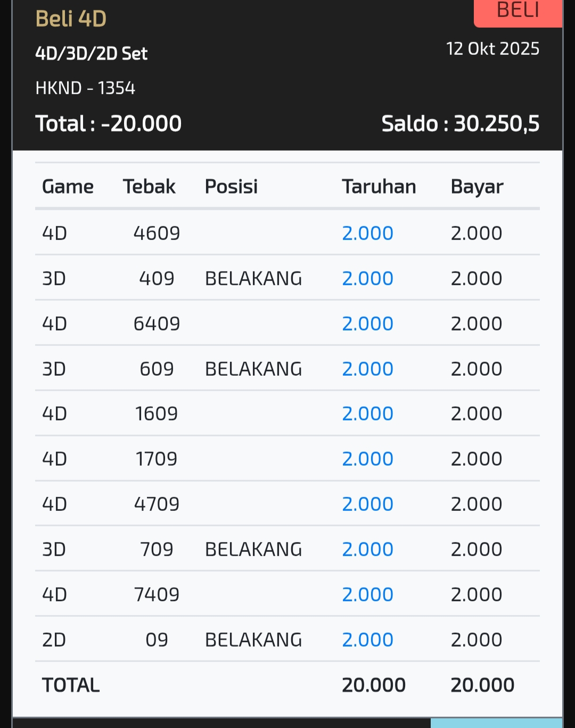575x728 pixels.
Task: Select the Tebak column header
Action: click(149, 187)
